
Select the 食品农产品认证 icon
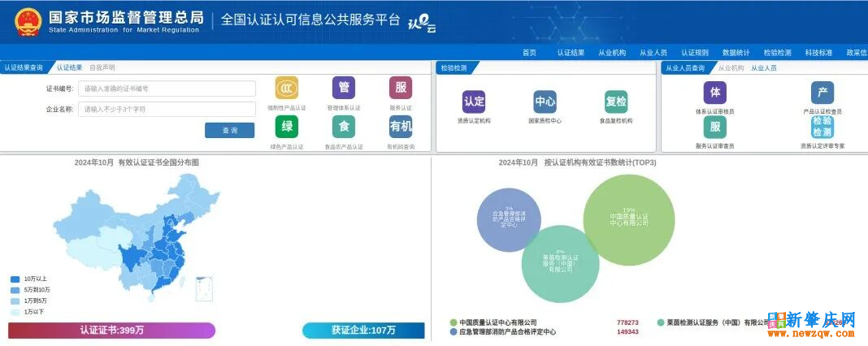[343, 127]
